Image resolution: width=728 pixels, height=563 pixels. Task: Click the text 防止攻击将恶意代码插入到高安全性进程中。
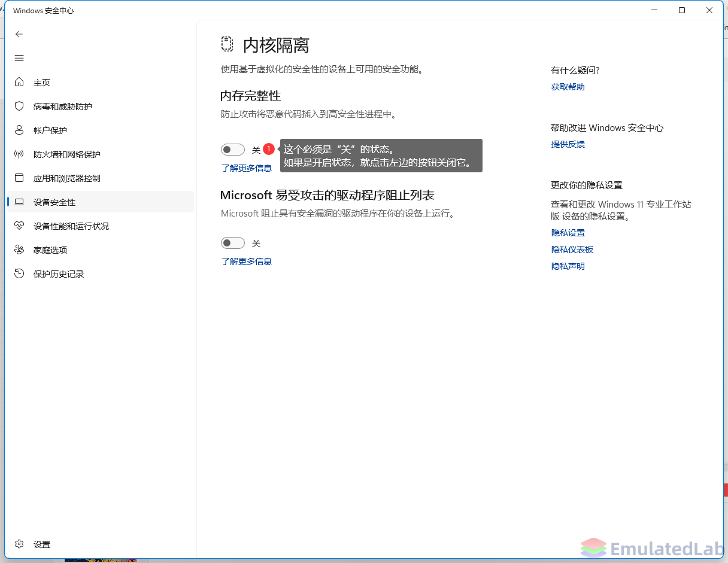pos(309,114)
